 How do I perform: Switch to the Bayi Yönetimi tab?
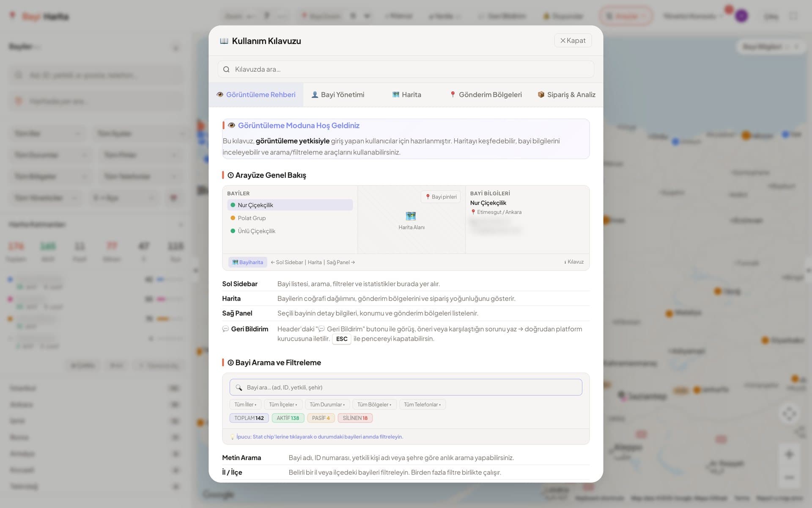coord(338,95)
